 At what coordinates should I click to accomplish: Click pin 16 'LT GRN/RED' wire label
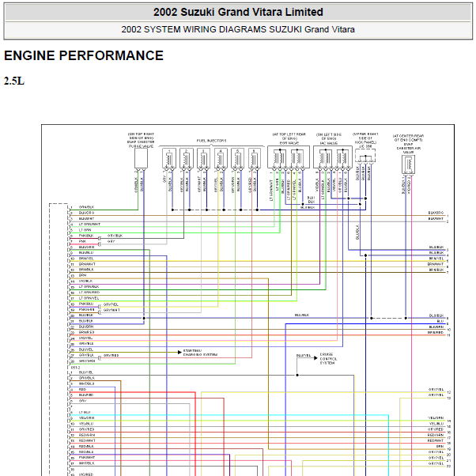[89, 293]
